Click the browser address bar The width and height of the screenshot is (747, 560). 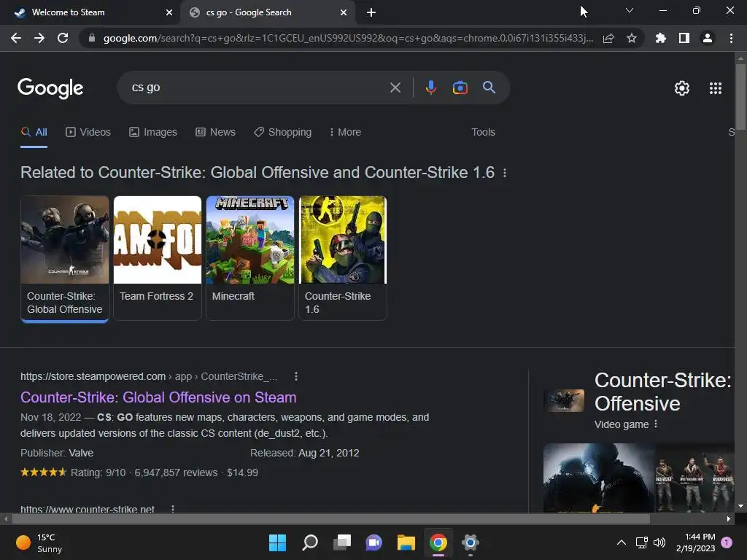[x=348, y=38]
